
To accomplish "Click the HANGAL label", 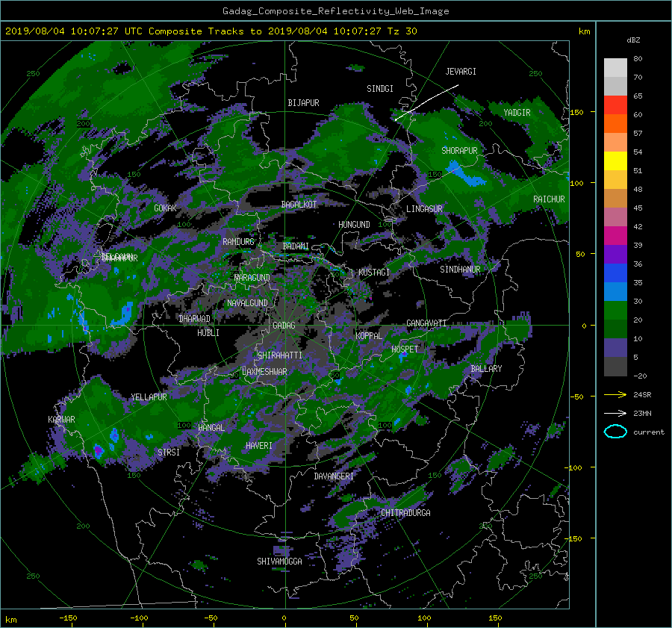I will [x=211, y=428].
